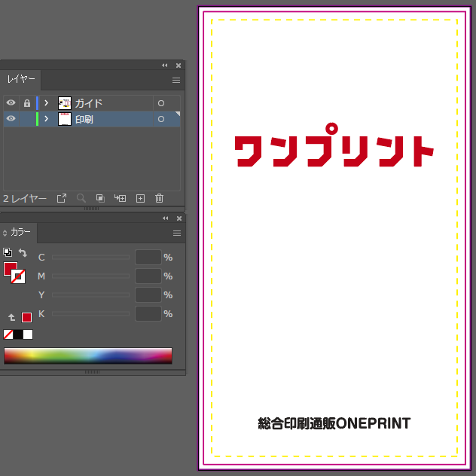Open the カラー panel options menu
This screenshot has width=476, height=476.
click(x=176, y=233)
